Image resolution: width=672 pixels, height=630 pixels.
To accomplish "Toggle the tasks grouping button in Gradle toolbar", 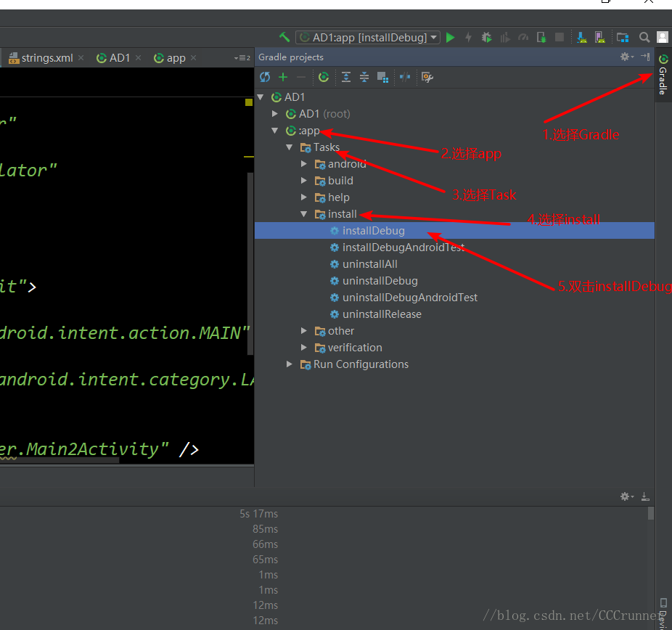I will (382, 77).
